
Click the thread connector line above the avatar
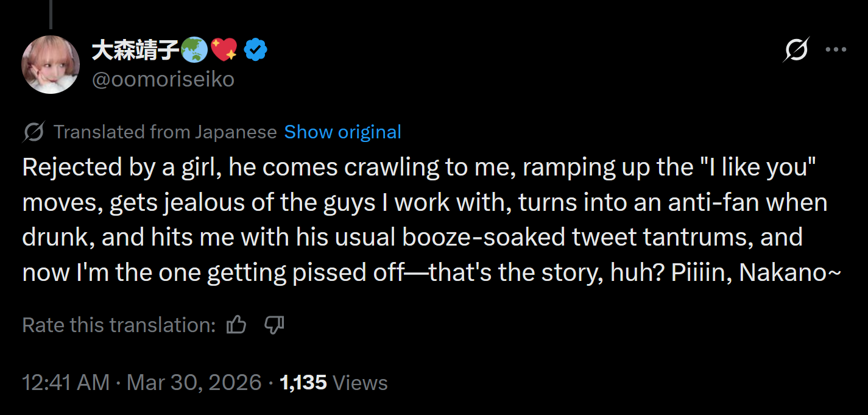coord(51,14)
